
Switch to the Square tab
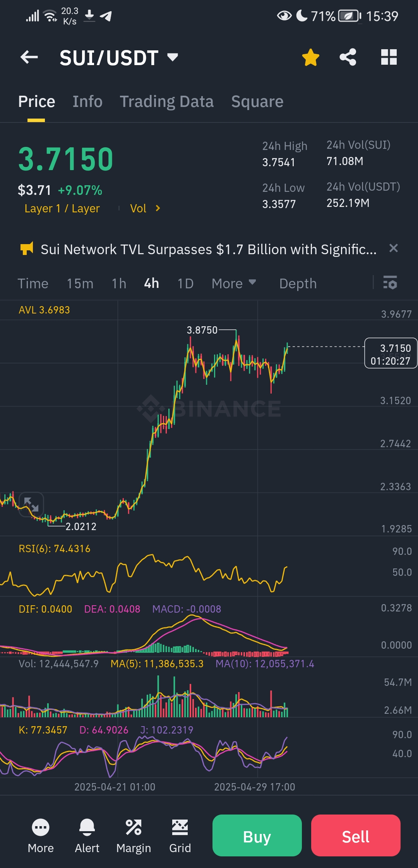coord(257,102)
